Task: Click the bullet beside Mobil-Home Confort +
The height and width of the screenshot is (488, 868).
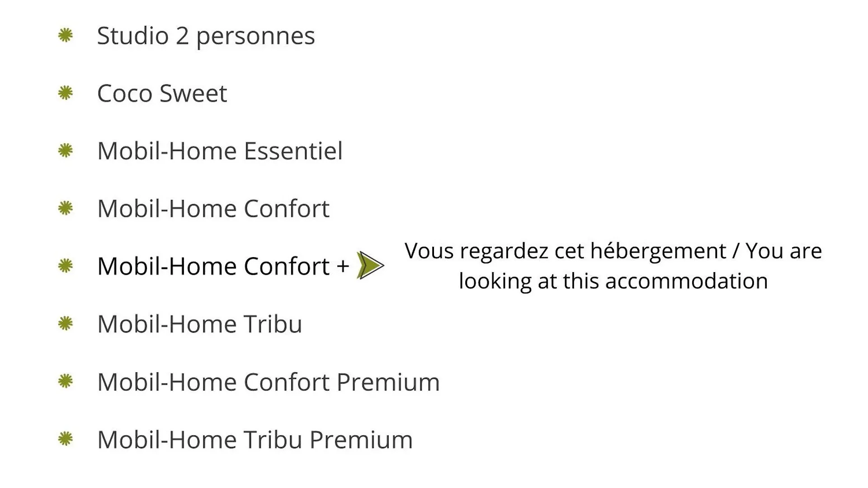Action: (x=66, y=266)
